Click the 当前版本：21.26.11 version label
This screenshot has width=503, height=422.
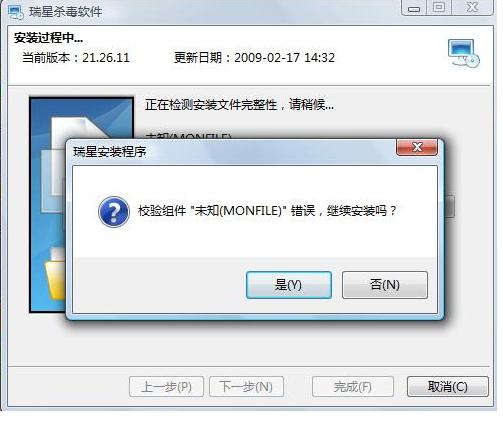[x=76, y=58]
